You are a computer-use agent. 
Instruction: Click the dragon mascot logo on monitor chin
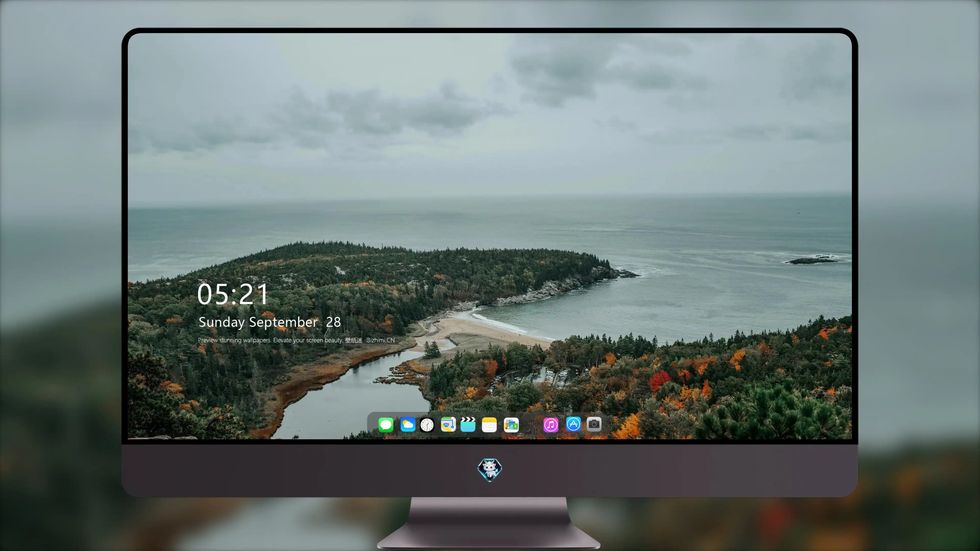pyautogui.click(x=490, y=470)
